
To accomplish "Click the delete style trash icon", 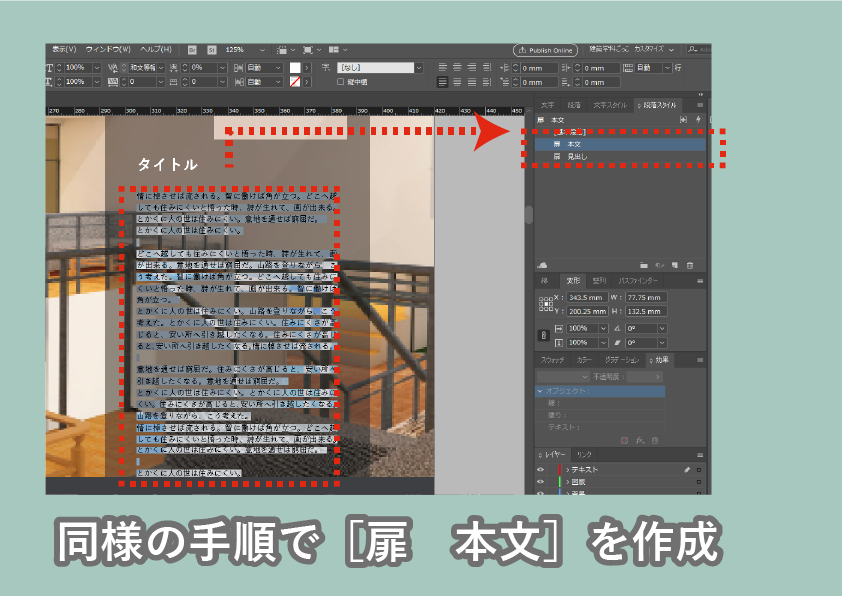I will point(690,265).
